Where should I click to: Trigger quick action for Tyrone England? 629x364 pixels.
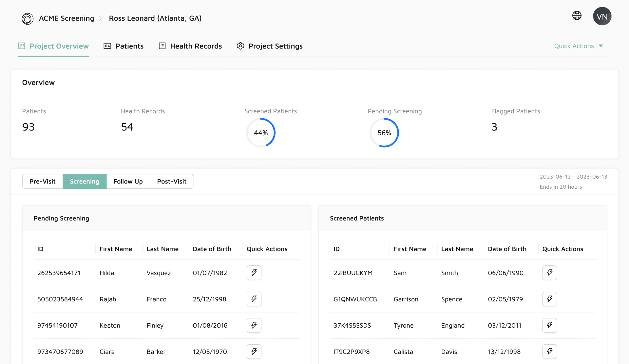(x=550, y=325)
